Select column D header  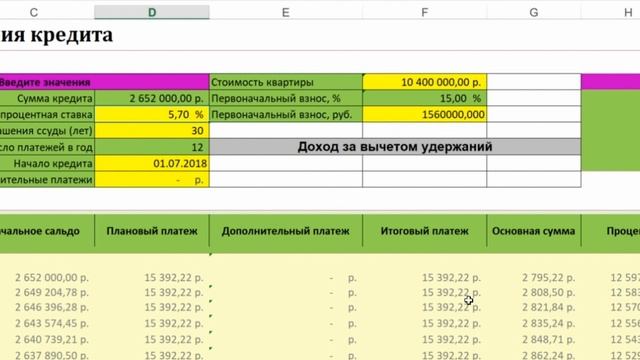click(152, 12)
